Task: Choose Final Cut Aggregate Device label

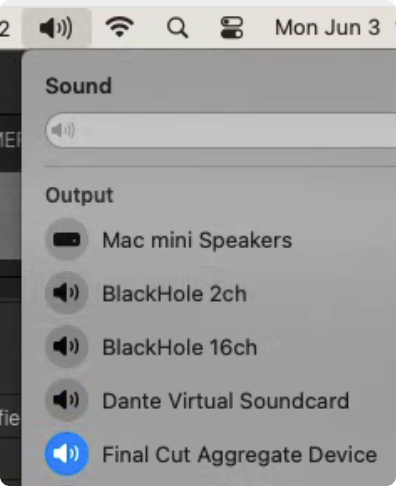Action: 240,455
